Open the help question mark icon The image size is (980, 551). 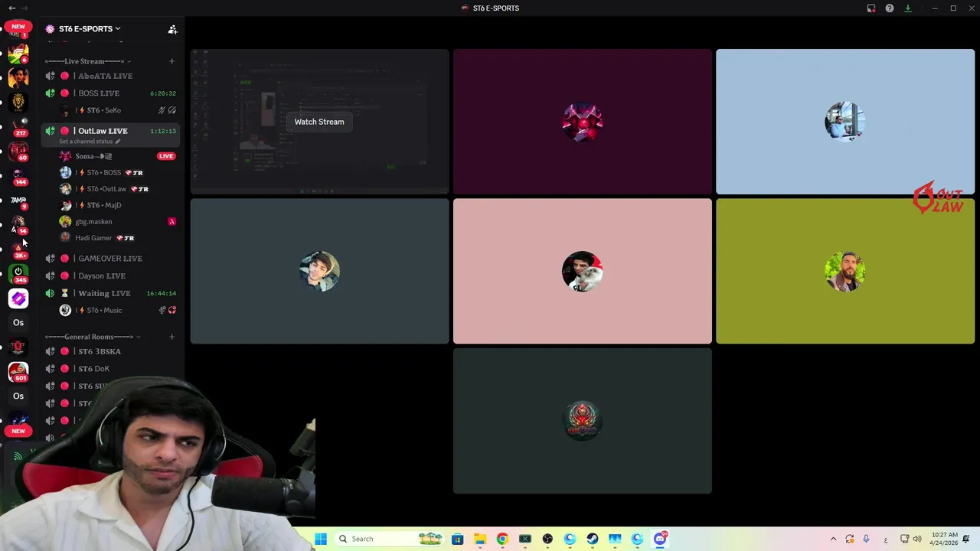pyautogui.click(x=890, y=8)
